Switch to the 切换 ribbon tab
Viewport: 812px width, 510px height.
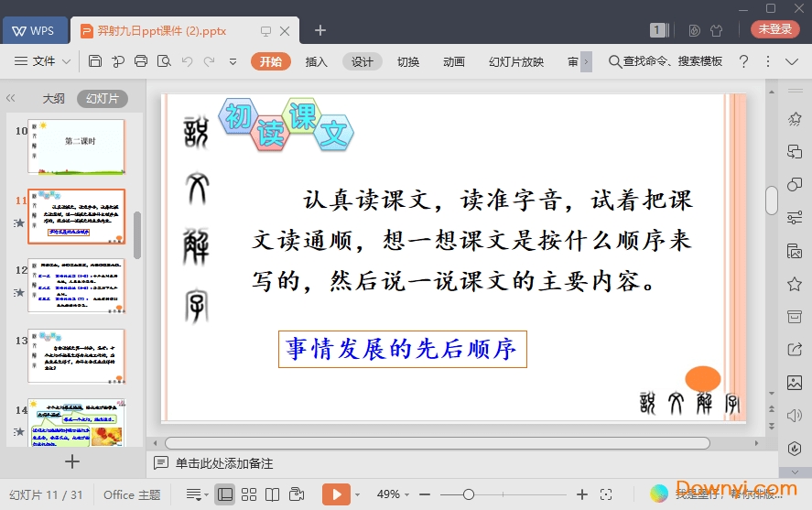(x=408, y=61)
